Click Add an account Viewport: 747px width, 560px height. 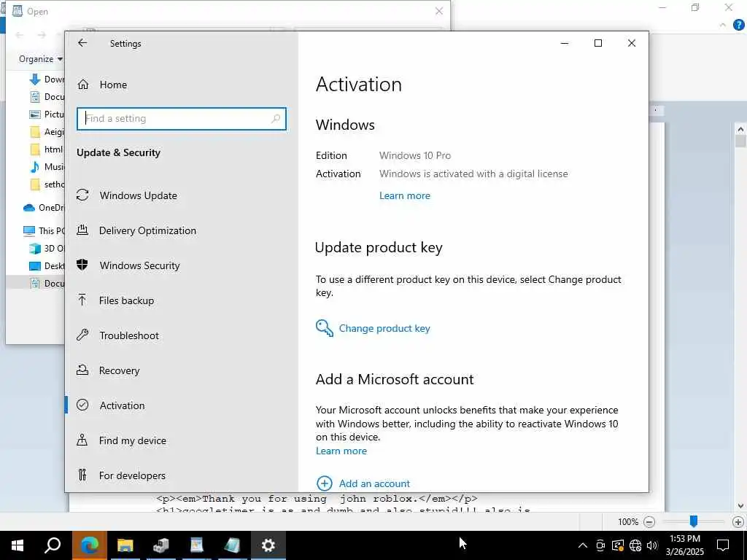click(374, 483)
